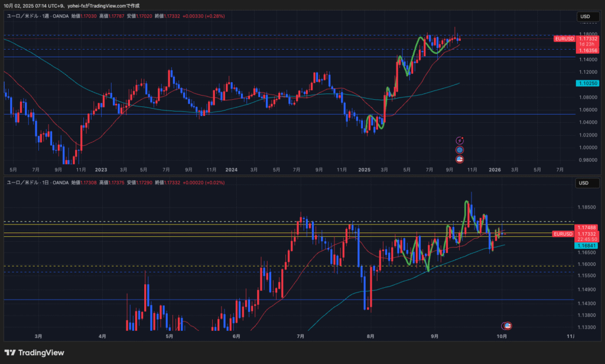The width and height of the screenshot is (605, 364).
Task: Click the 2026 label on weekly time axis
Action: pyautogui.click(x=495, y=170)
